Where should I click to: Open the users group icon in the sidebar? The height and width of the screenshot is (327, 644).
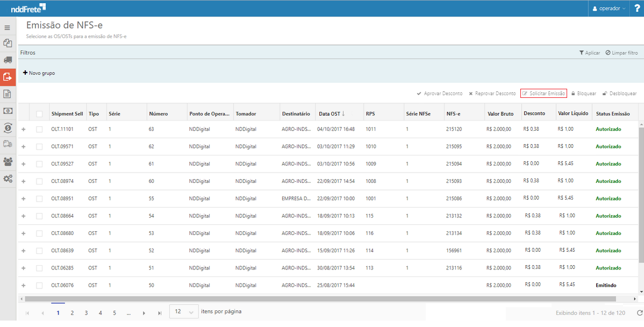(x=8, y=161)
